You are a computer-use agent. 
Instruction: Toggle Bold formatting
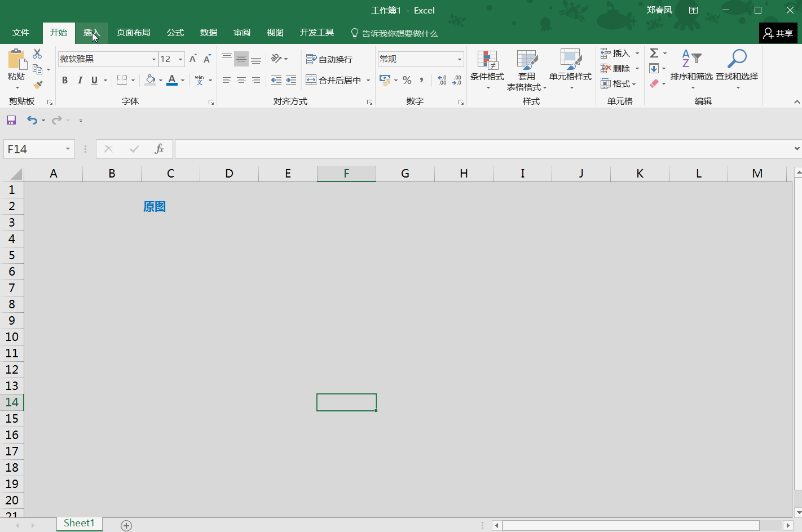point(65,80)
